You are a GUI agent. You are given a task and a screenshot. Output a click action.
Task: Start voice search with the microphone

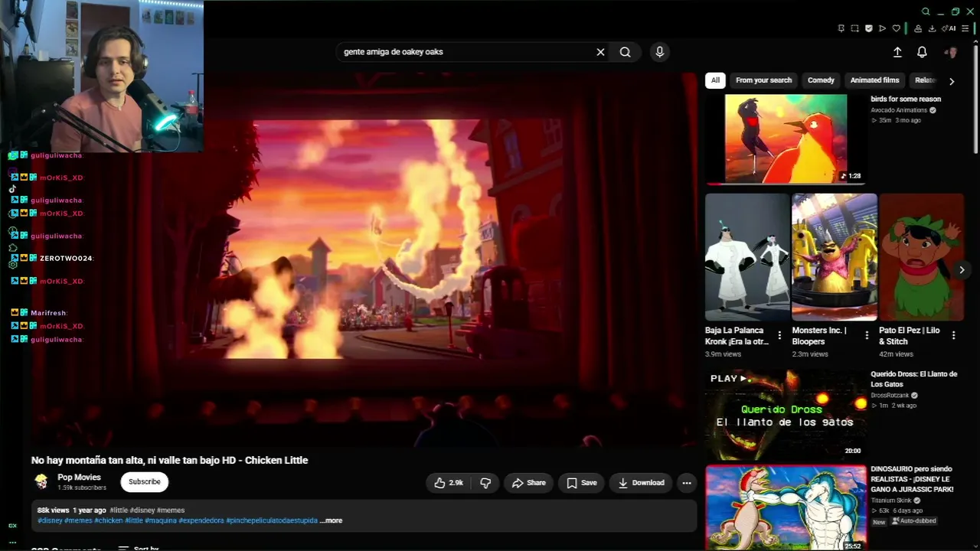(660, 52)
